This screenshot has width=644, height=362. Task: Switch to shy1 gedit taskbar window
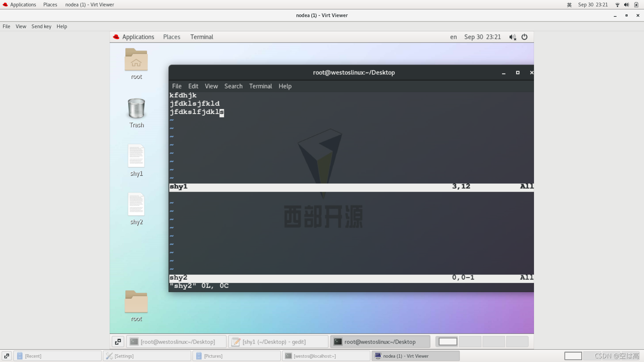pyautogui.click(x=278, y=342)
